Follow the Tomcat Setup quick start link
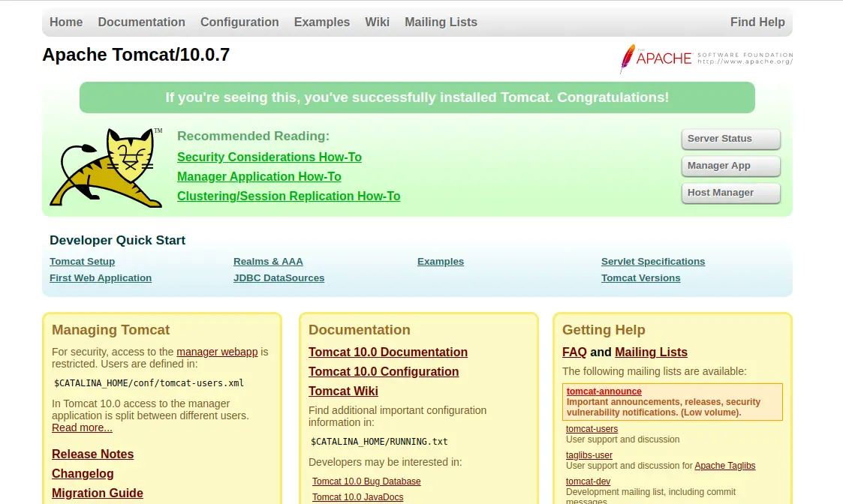 click(x=83, y=262)
